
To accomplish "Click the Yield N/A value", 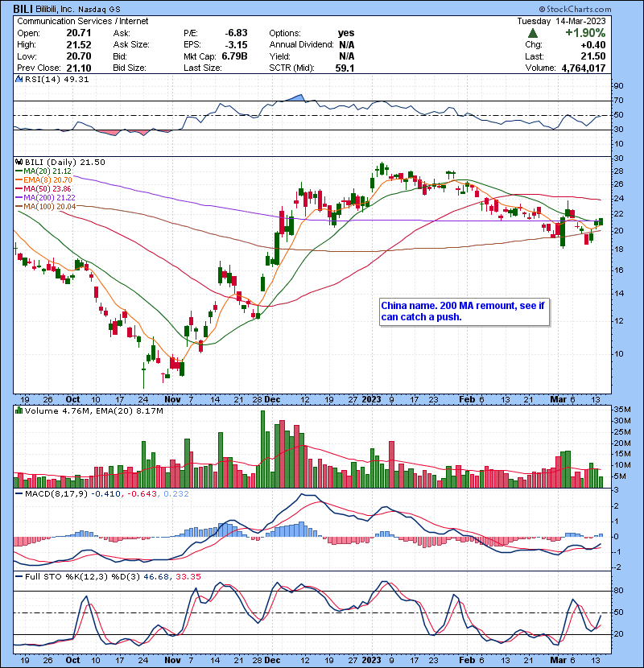I will (347, 56).
